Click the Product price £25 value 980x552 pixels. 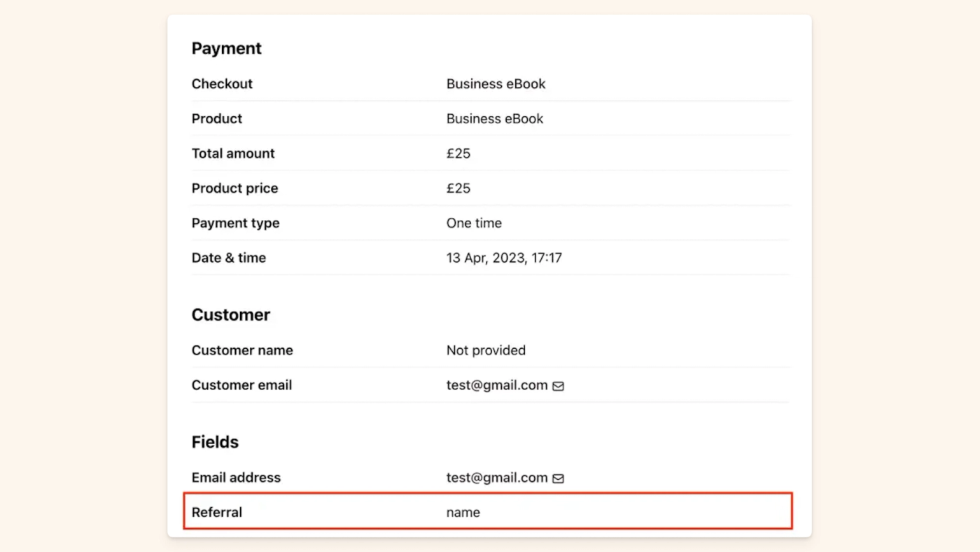point(458,188)
